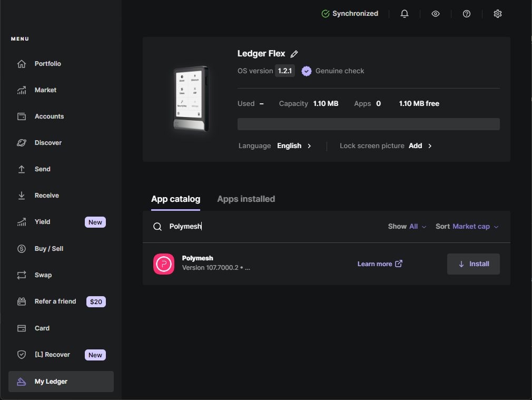Expand the Language English selector
The image size is (532, 400).
tap(294, 146)
